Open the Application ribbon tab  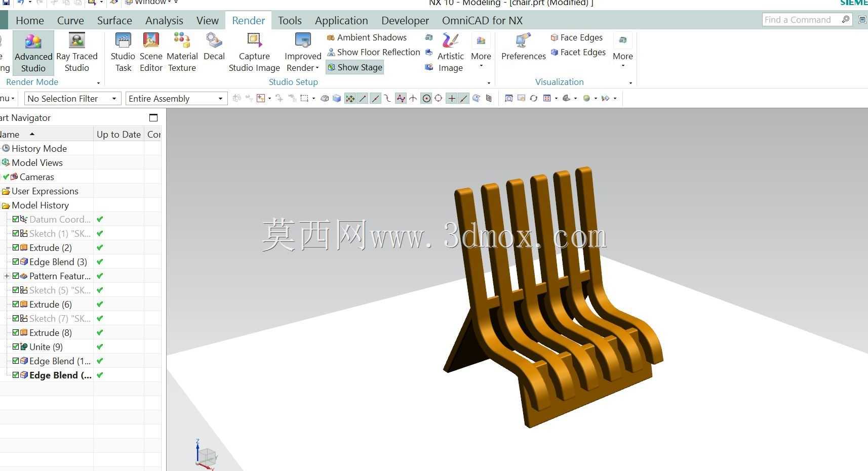[341, 20]
